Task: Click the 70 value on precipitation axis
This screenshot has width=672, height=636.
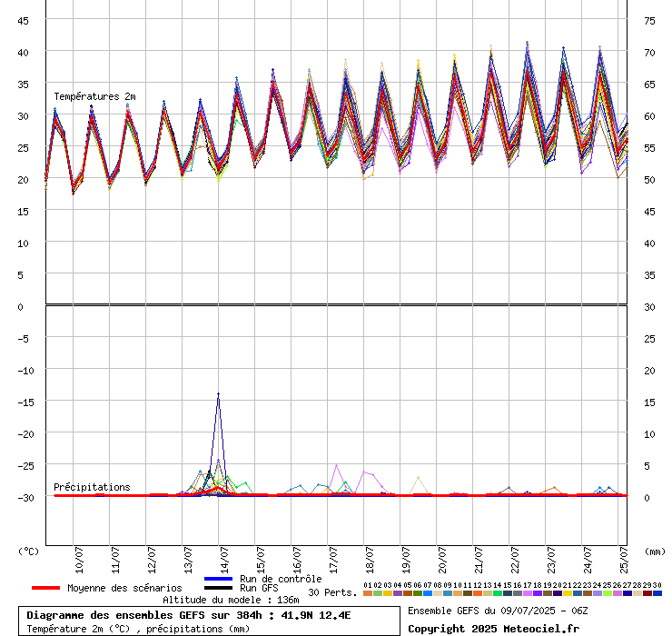Action: click(649, 53)
